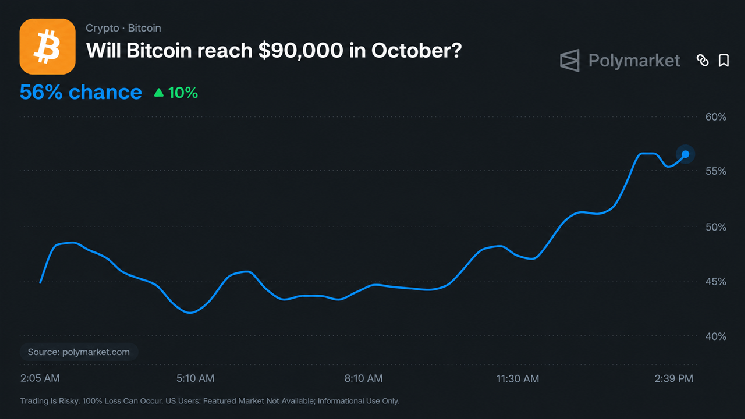Click the 2:39 PM time axis label

[674, 378]
